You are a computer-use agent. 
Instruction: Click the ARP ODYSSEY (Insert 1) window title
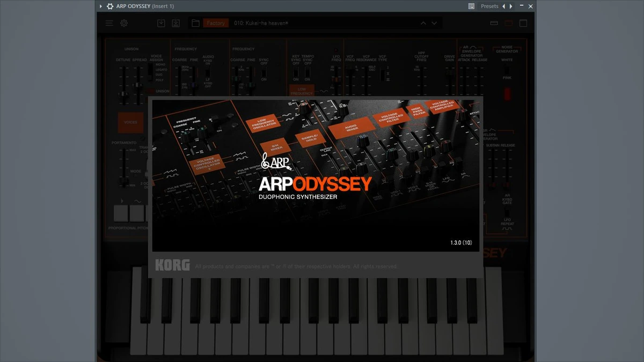click(x=145, y=6)
